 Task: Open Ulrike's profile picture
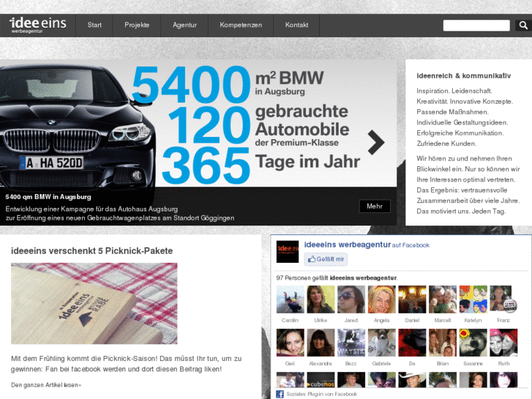click(x=321, y=299)
